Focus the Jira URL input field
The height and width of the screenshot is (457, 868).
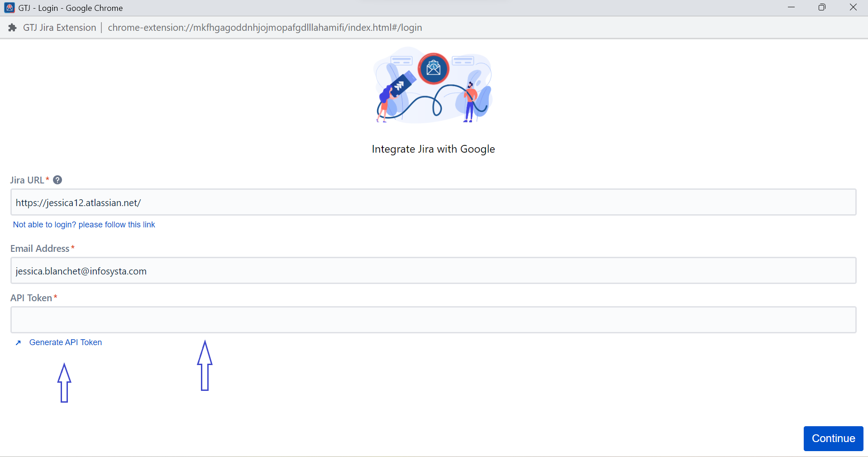(433, 202)
